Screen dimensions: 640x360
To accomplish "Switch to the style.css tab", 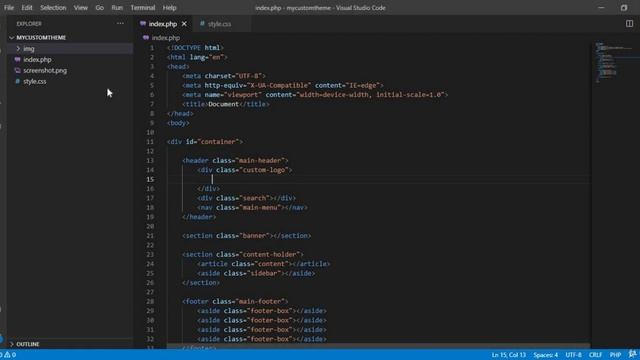I will click(220, 24).
